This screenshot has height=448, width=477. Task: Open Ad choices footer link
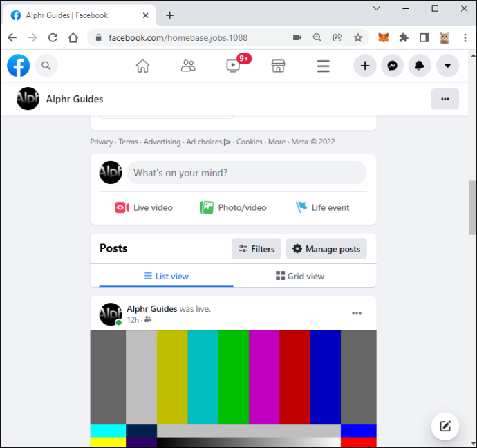coord(208,142)
